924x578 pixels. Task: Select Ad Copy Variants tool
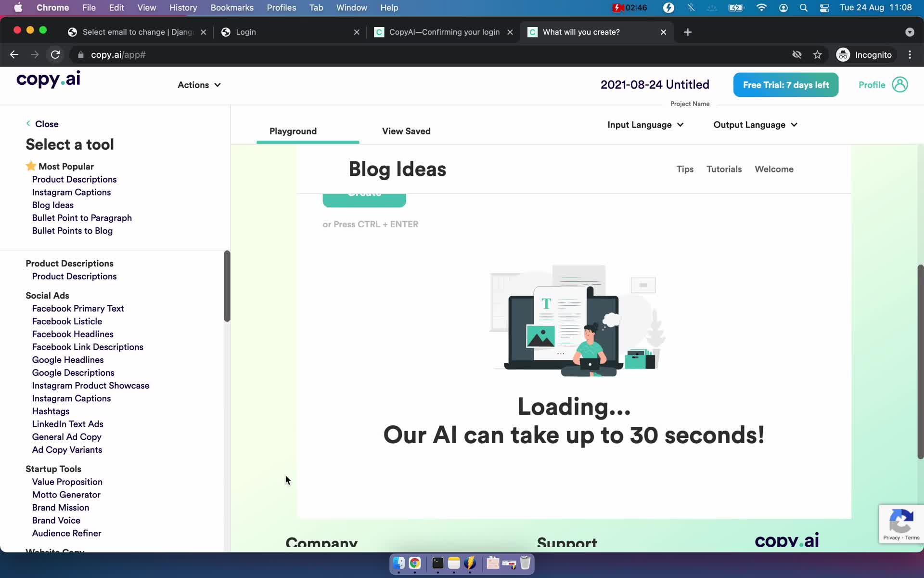click(x=67, y=450)
